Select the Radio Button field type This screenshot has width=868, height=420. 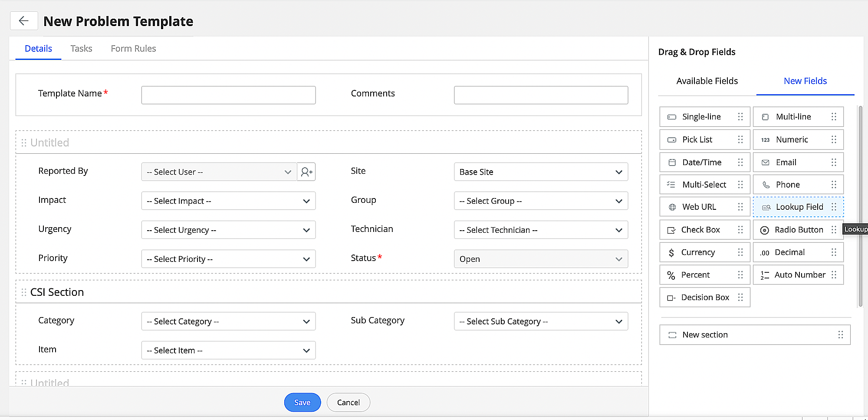pyautogui.click(x=798, y=230)
